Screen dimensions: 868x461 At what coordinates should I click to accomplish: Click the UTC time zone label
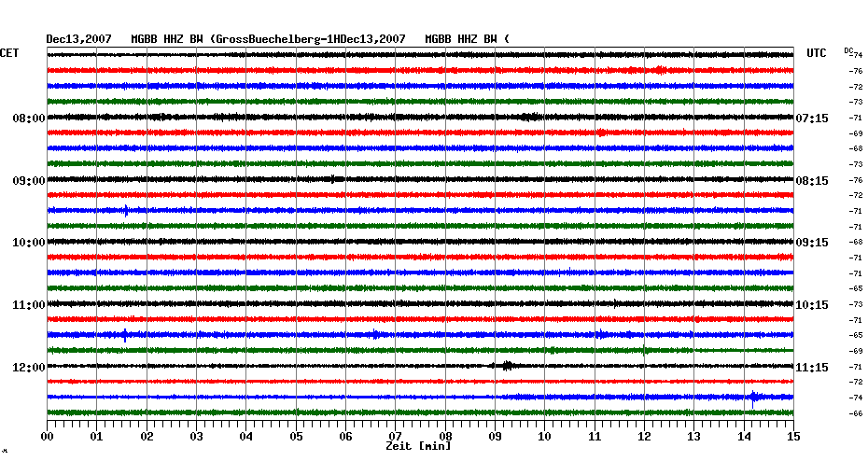tap(816, 53)
